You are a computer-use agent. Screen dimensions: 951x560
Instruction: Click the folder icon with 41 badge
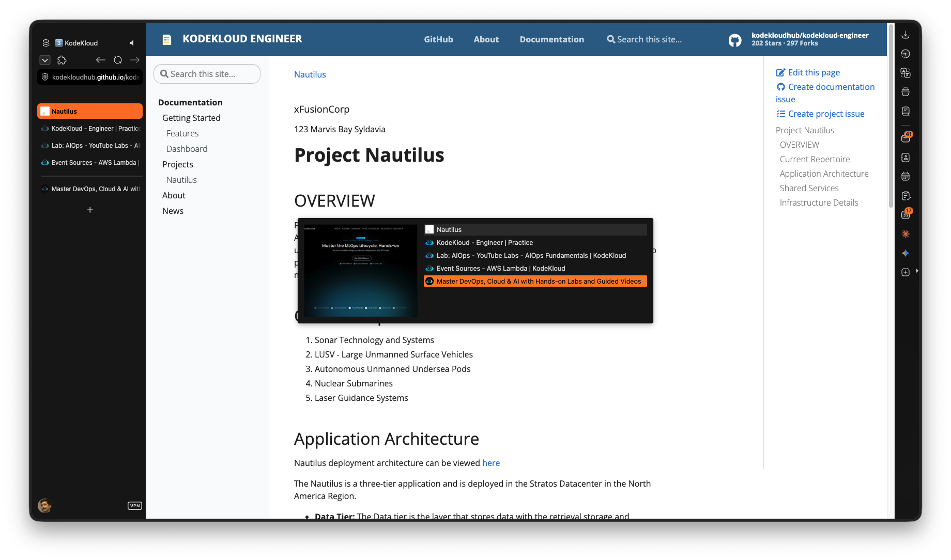coord(906,137)
